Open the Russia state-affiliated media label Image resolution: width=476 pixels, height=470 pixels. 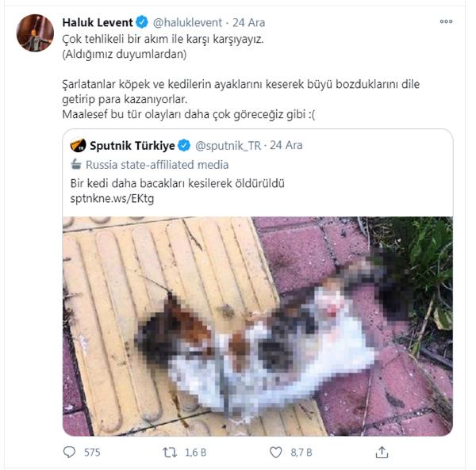157,165
